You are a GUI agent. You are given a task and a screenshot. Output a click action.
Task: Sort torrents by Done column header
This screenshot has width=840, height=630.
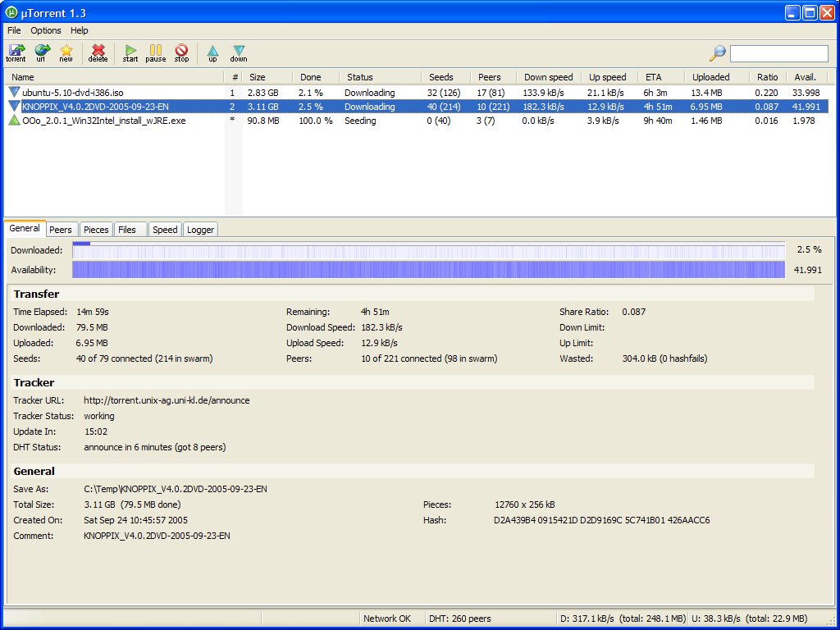coord(316,77)
